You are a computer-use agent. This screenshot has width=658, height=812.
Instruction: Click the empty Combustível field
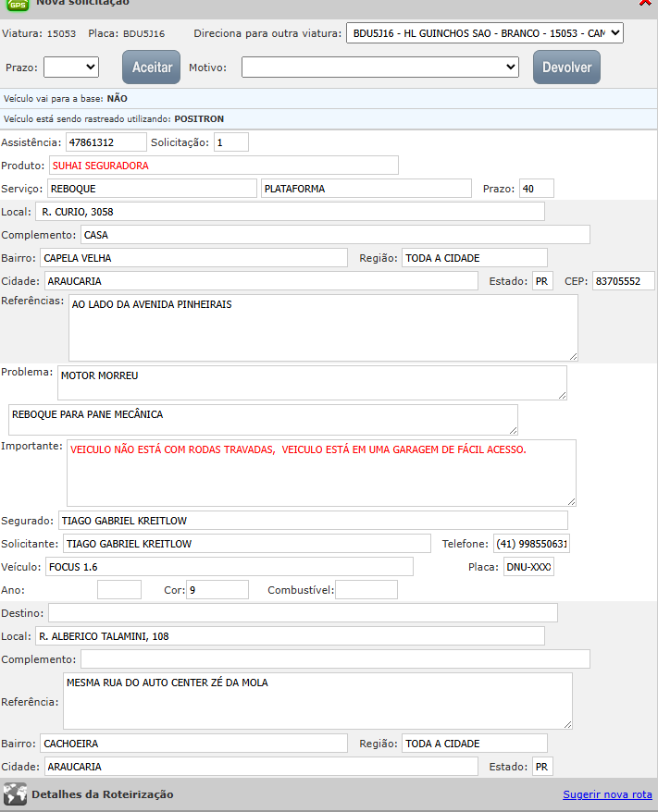tap(366, 590)
